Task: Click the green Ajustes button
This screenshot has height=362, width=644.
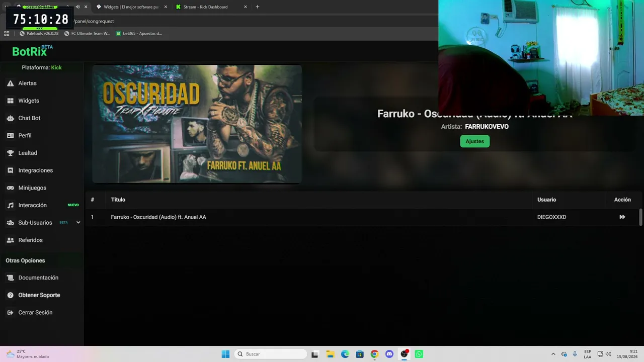Action: (x=474, y=141)
